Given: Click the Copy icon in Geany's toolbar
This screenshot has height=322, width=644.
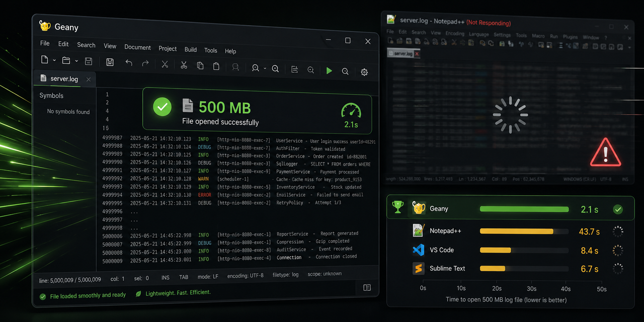Looking at the screenshot, I should [200, 65].
